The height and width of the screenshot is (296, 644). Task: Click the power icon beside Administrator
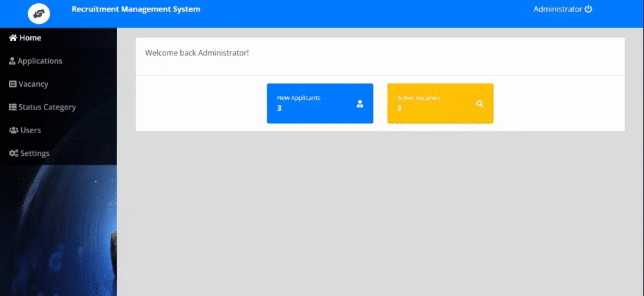coord(588,9)
